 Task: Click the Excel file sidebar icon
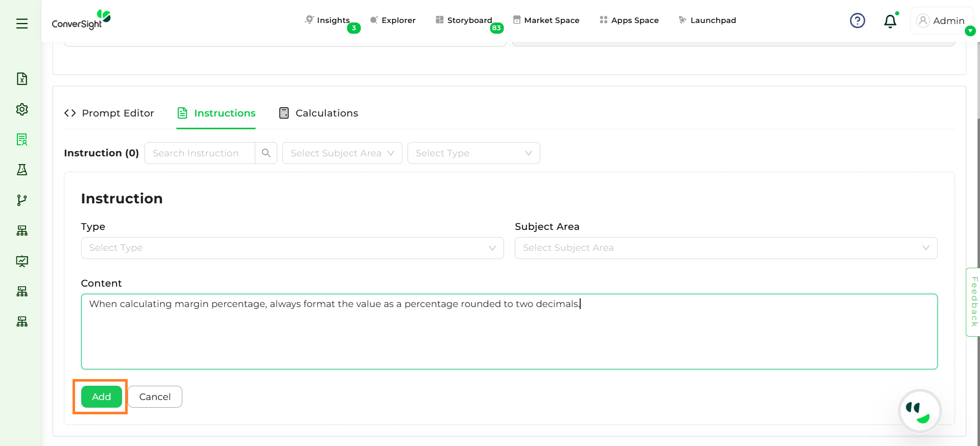click(x=22, y=79)
